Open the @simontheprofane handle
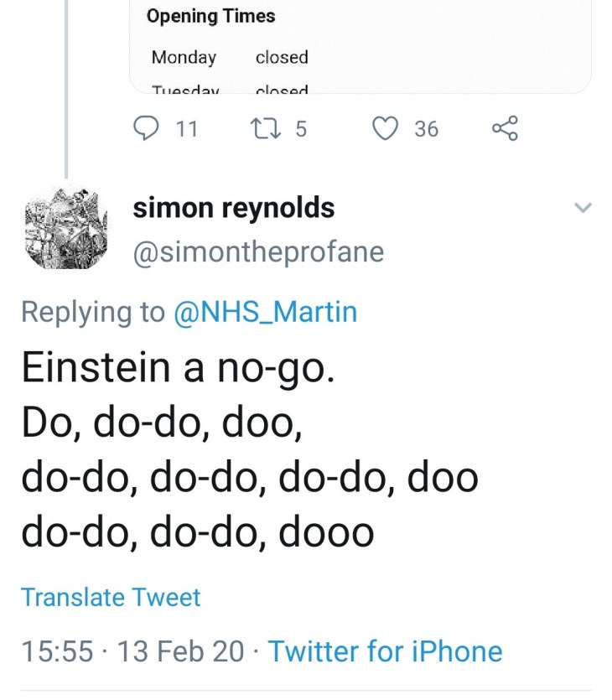This screenshot has width=612, height=700. (x=258, y=252)
